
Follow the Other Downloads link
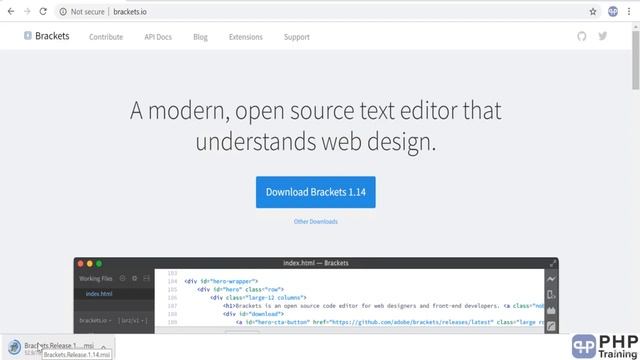pyautogui.click(x=316, y=221)
